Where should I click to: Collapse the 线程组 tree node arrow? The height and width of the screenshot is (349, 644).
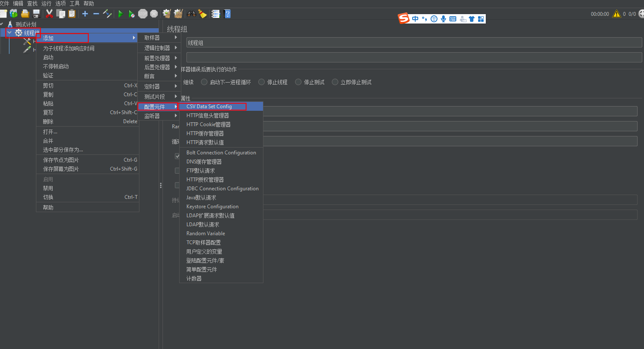pyautogui.click(x=9, y=33)
